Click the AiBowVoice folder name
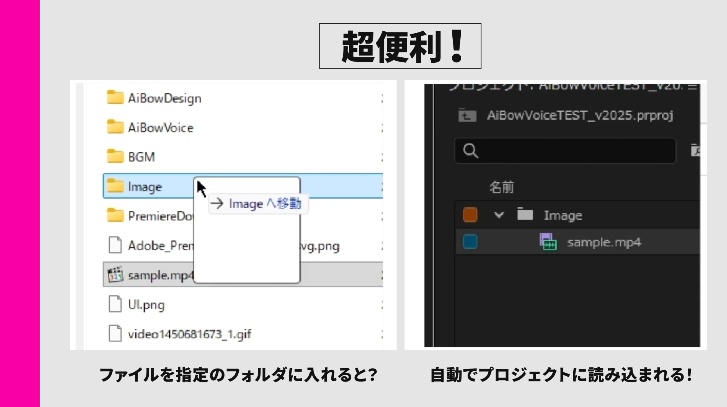 click(160, 127)
